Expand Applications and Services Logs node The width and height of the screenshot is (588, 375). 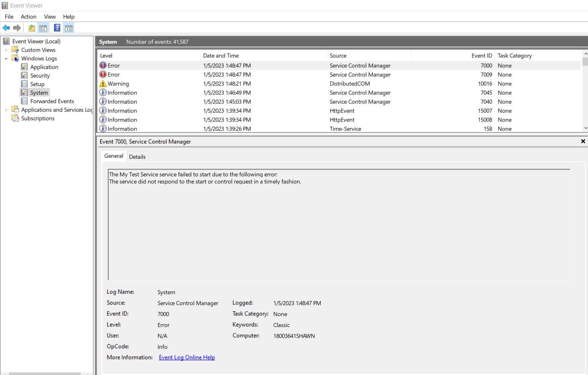[x=6, y=110]
